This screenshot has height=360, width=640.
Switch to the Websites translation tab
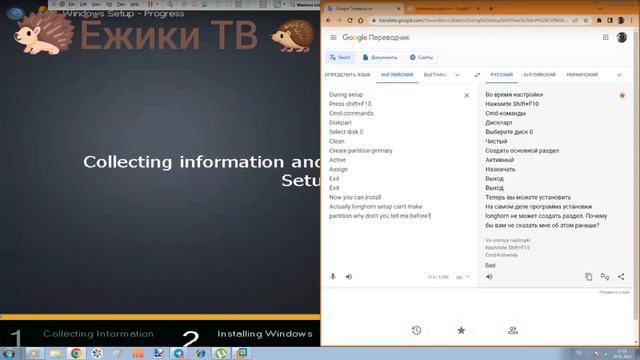[421, 58]
